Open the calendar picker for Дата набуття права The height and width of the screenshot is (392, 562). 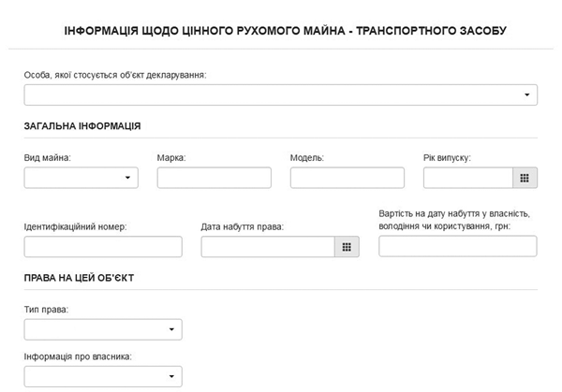pyautogui.click(x=347, y=246)
